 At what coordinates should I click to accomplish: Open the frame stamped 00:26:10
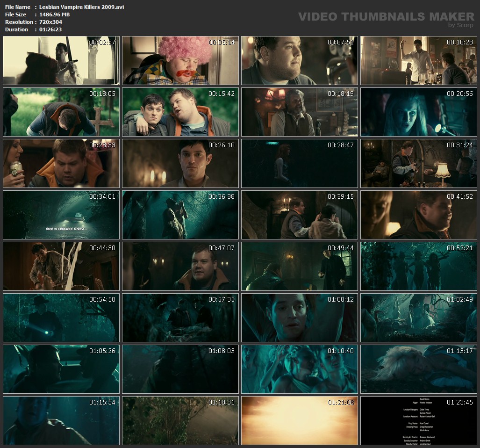pyautogui.click(x=180, y=163)
